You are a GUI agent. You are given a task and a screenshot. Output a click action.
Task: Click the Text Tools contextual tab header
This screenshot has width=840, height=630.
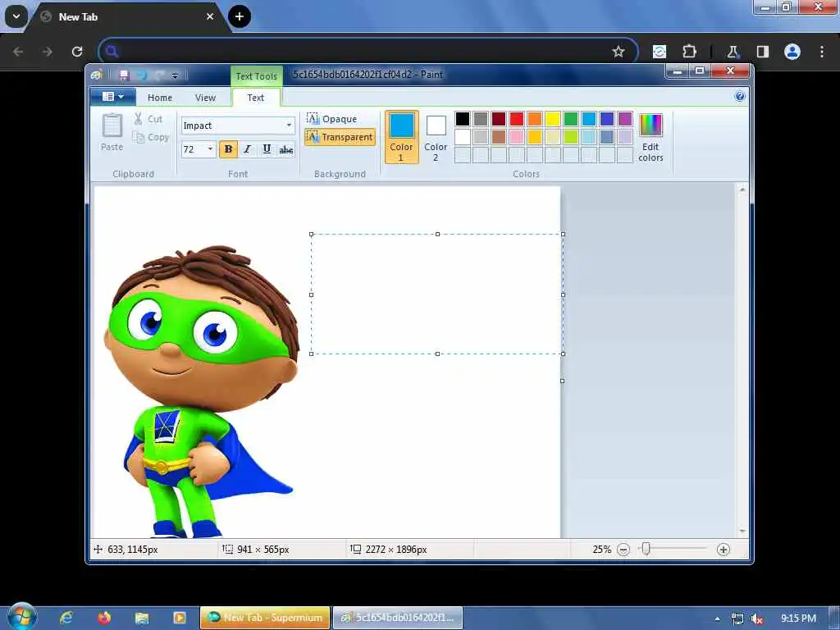[256, 76]
